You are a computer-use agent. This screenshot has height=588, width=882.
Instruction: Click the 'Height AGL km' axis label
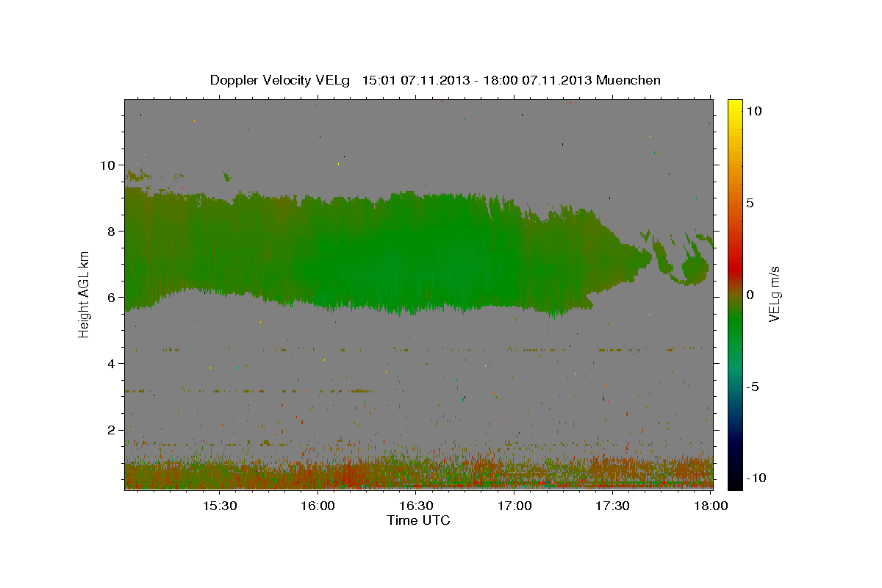pyautogui.click(x=84, y=293)
